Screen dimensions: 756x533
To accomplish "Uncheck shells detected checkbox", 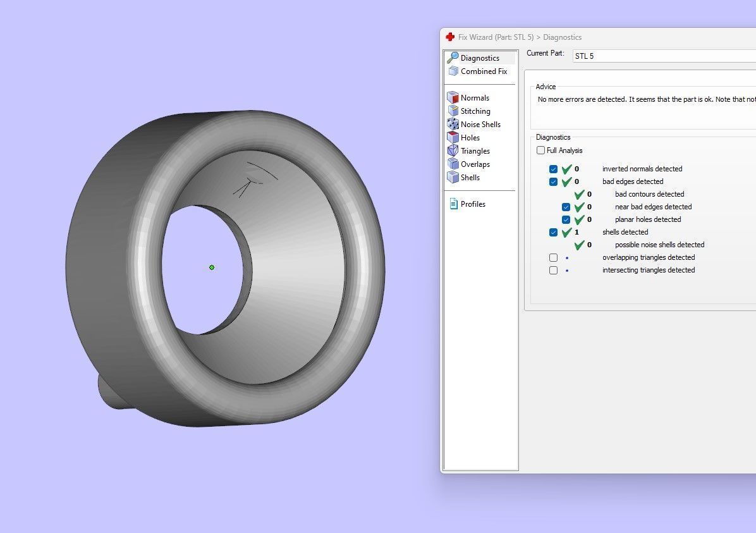I will 553,232.
